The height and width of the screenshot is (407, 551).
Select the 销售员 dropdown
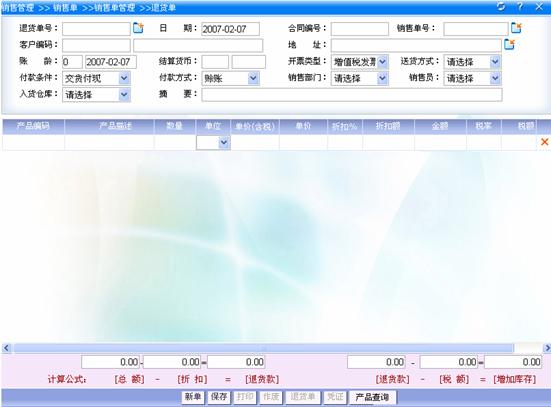tap(472, 78)
